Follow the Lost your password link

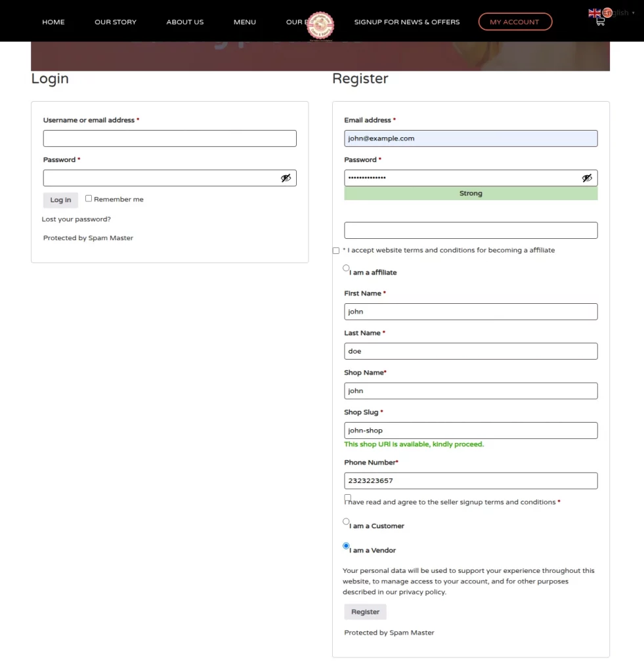76,219
